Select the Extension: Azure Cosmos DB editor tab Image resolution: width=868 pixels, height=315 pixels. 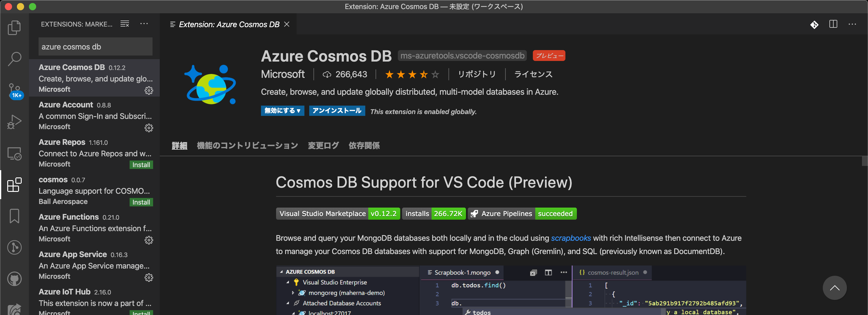(228, 24)
